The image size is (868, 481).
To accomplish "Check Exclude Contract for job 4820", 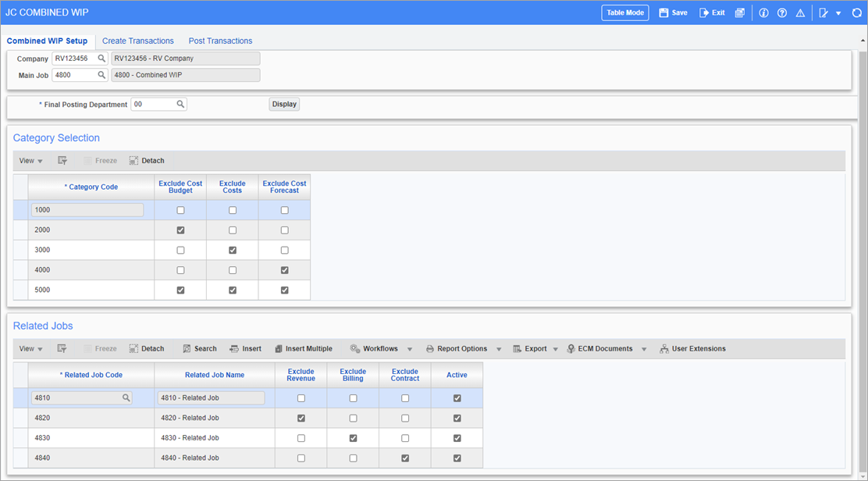I will (405, 418).
